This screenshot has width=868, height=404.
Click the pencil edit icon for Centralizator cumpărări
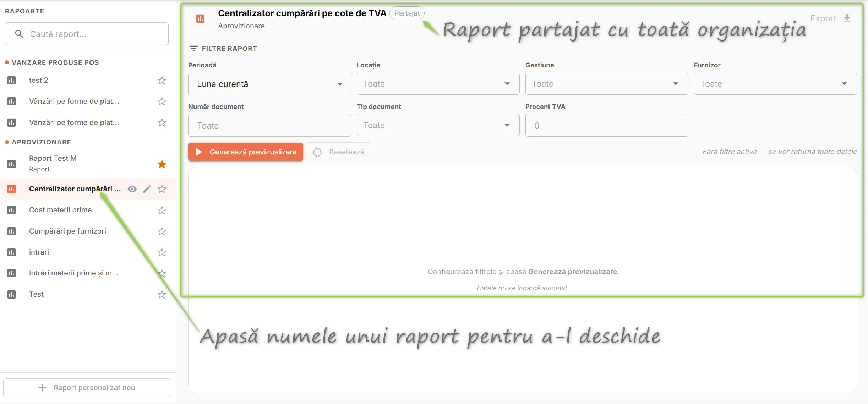pos(147,189)
